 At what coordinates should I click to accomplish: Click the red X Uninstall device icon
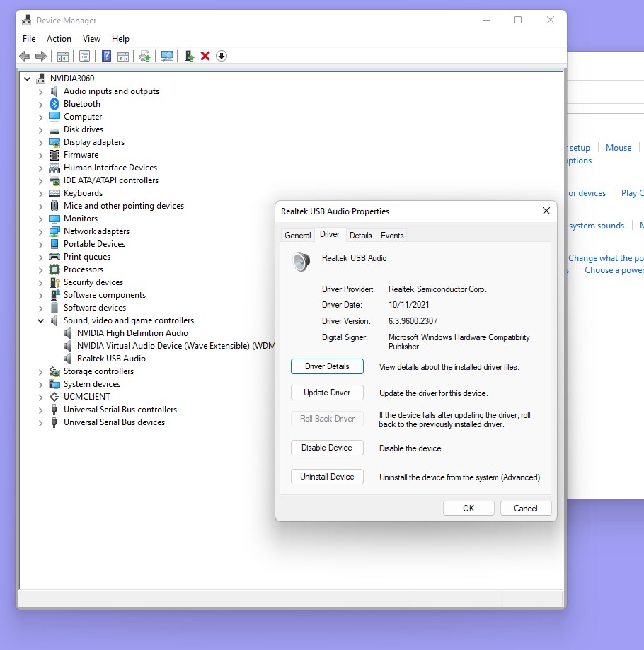click(205, 56)
